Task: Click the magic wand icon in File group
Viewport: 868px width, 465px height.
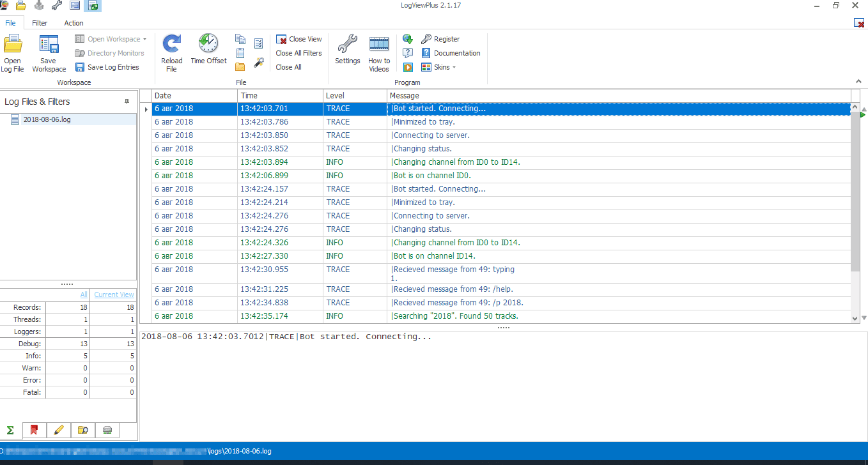Action: point(259,62)
